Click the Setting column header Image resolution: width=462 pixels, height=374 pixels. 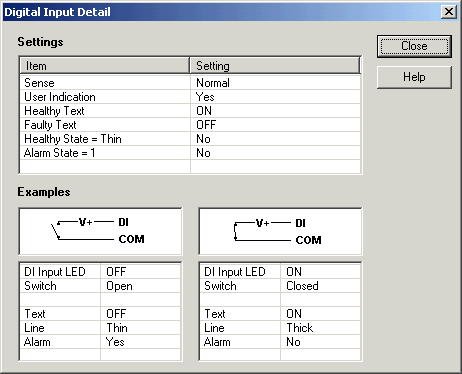point(275,66)
